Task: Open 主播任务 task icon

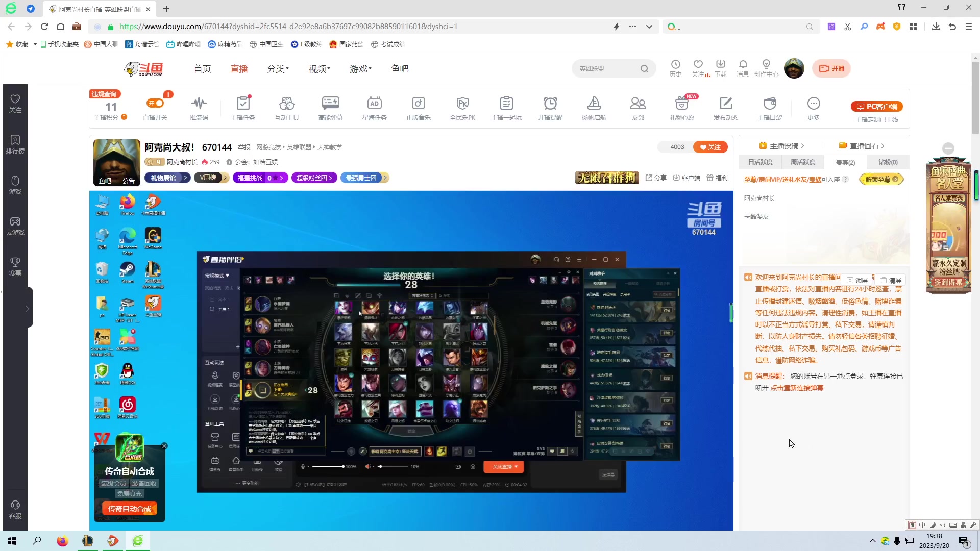Action: coord(243,104)
